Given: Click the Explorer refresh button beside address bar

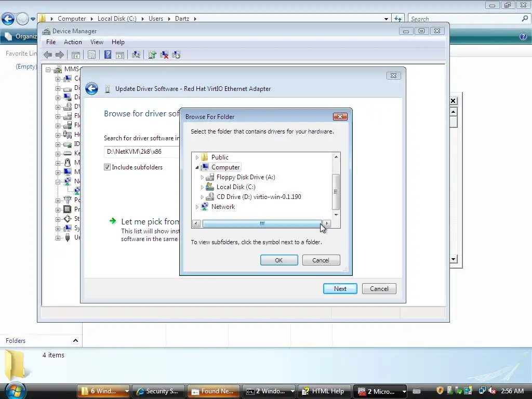Looking at the screenshot, I should [398, 19].
